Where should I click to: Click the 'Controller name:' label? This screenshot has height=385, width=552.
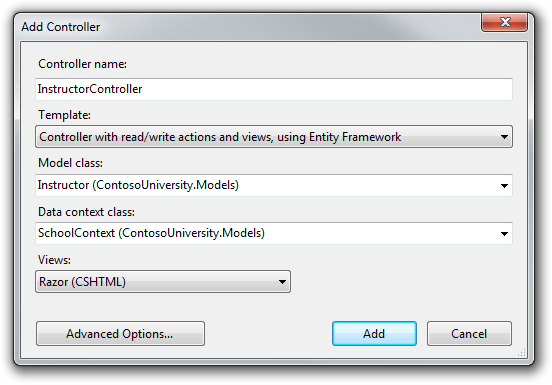point(82,64)
